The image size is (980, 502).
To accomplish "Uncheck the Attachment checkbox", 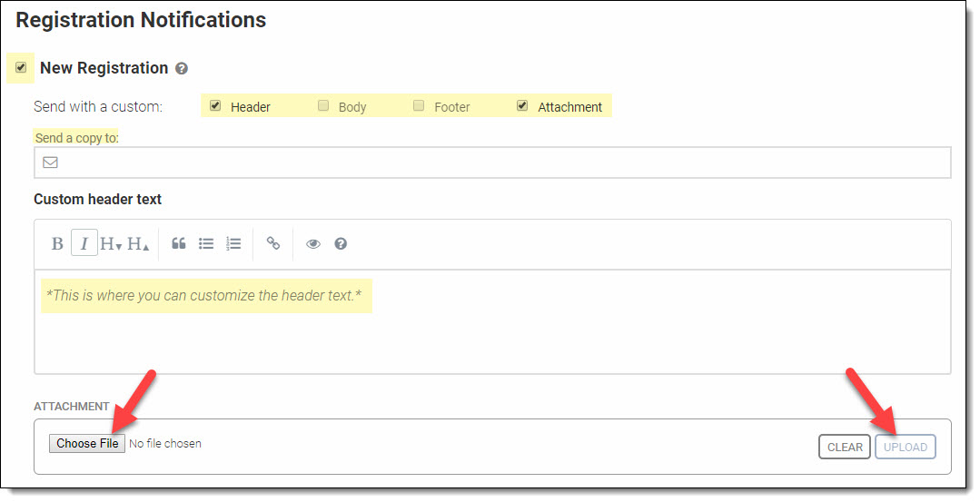I will [x=522, y=105].
